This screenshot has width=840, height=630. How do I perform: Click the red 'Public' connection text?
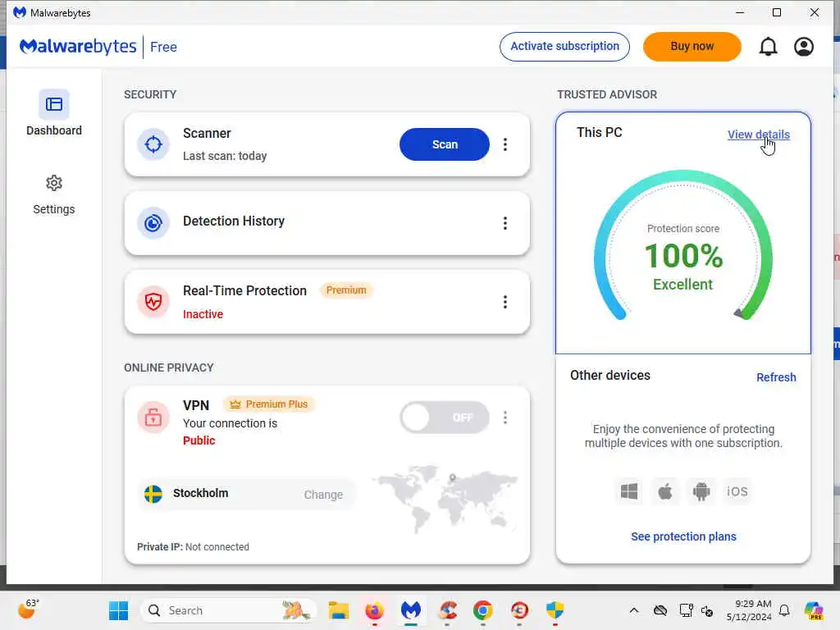point(199,441)
